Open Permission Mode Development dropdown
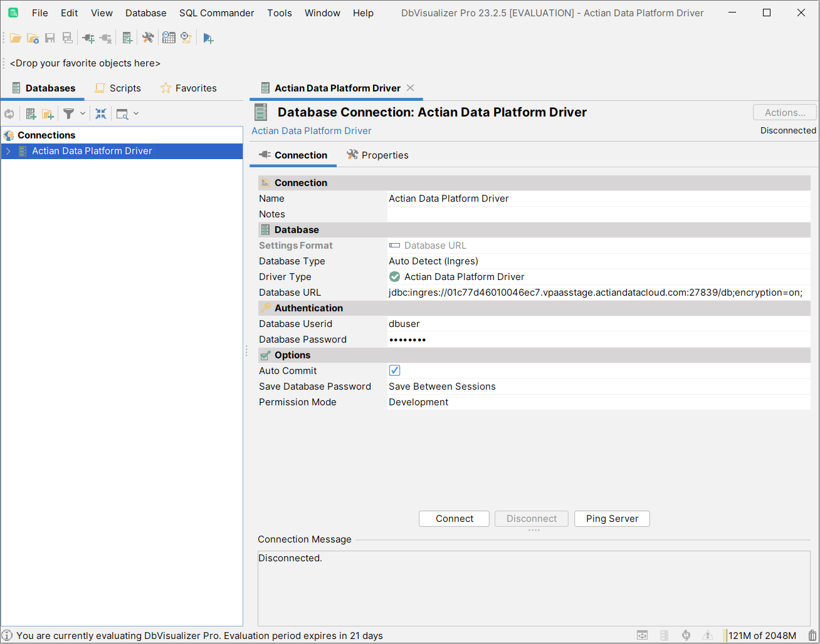Viewport: 820px width, 644px height. [598, 402]
